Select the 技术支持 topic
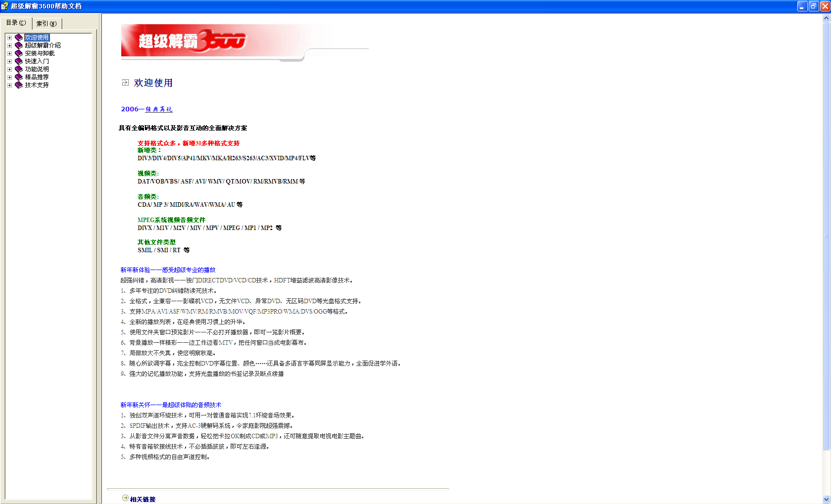 [37, 85]
